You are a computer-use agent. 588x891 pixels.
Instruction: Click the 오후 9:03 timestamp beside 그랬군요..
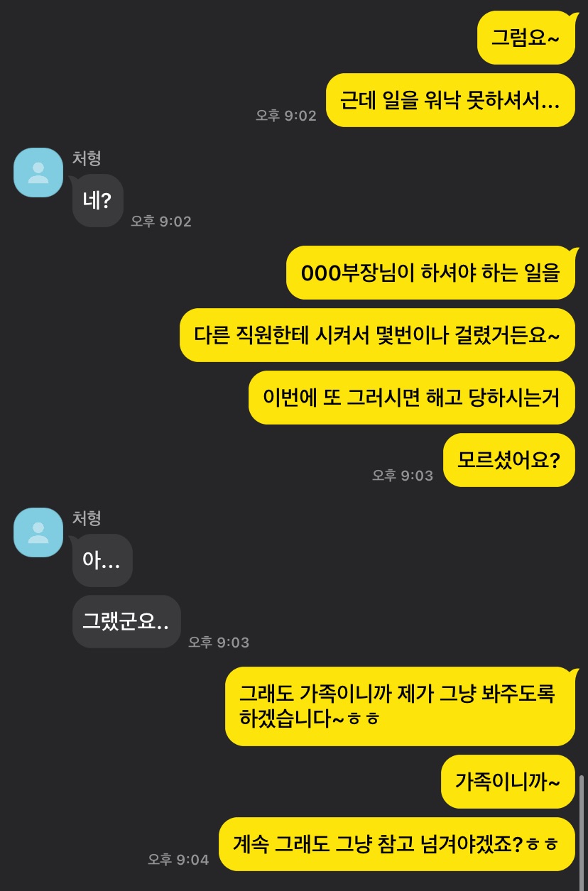point(219,643)
